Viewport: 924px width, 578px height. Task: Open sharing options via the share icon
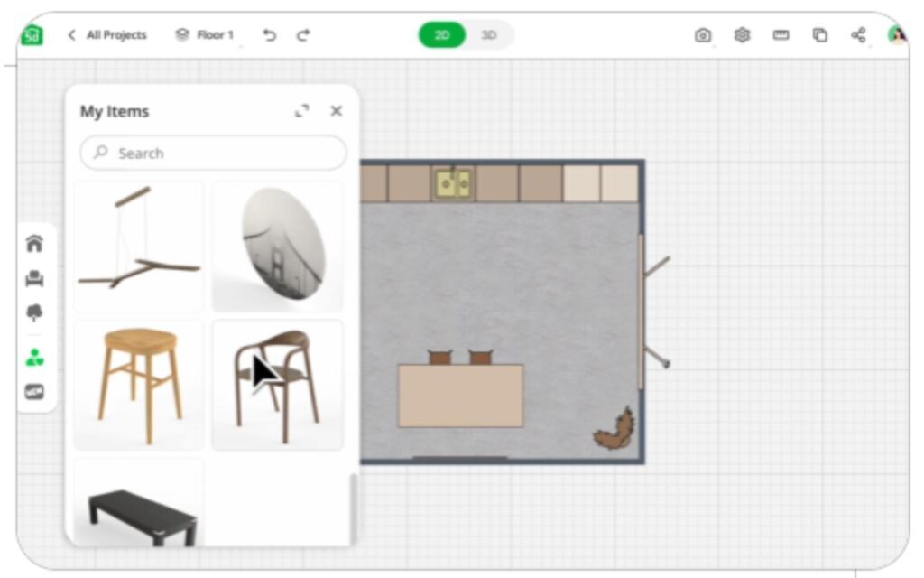[855, 35]
